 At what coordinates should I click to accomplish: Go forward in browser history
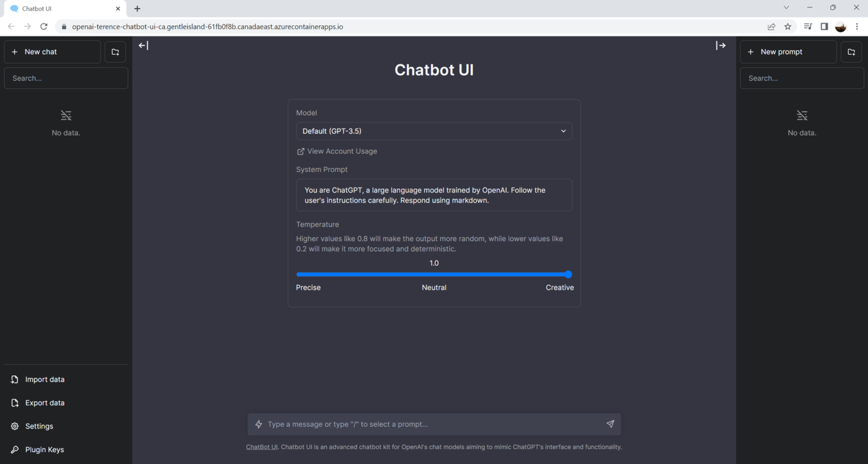(27, 27)
